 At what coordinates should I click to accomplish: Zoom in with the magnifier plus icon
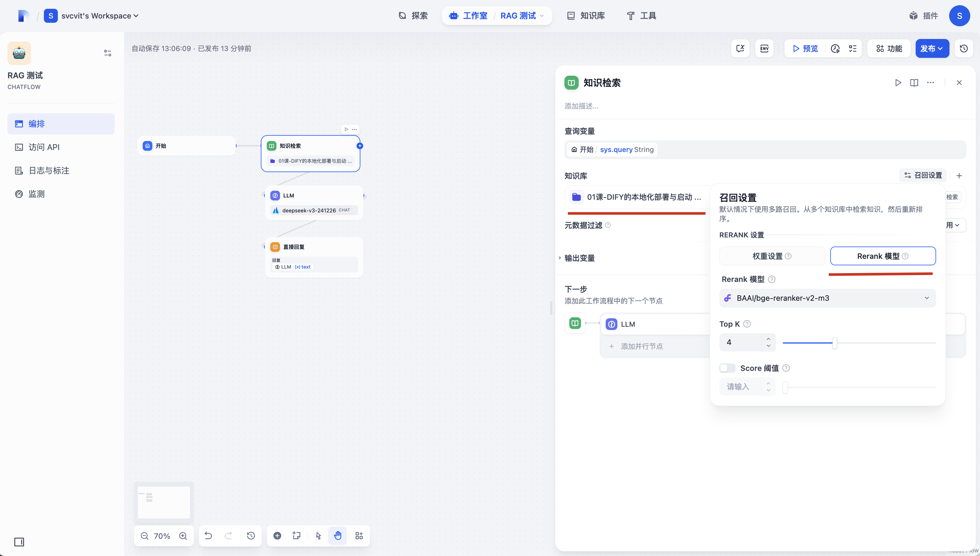tap(183, 536)
